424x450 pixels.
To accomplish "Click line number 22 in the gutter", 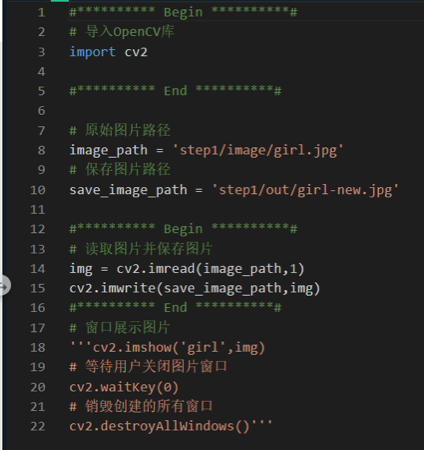I will [x=38, y=426].
